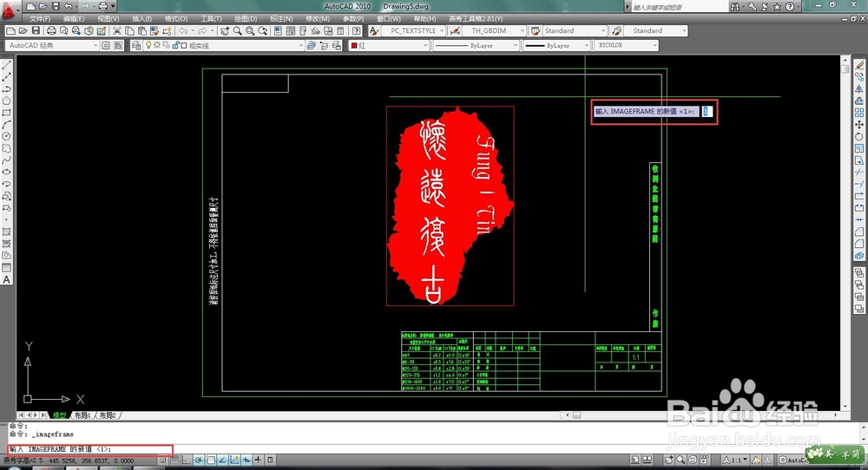Open a drawing file from standard toolbar
This screenshot has width=868, height=470.
coord(23,31)
